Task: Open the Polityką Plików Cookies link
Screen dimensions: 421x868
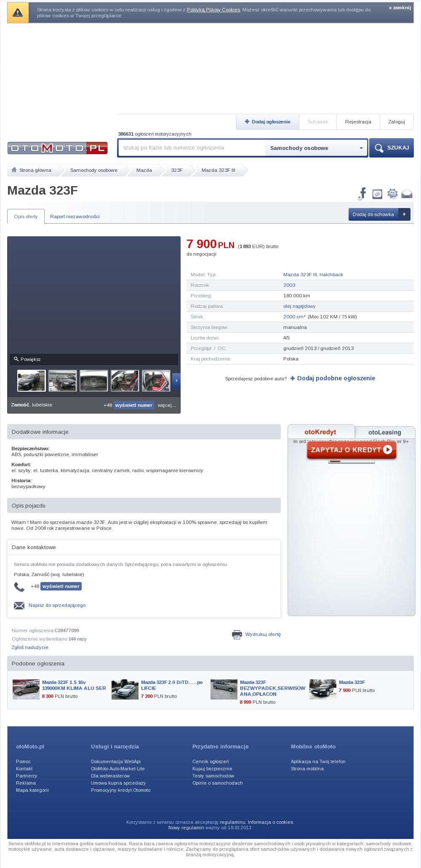Action: [x=213, y=10]
